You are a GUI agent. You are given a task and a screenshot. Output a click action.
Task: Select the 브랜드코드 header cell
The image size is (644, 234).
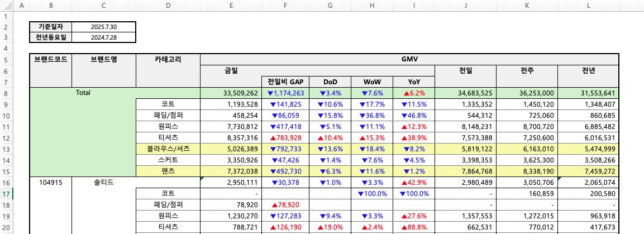click(51, 70)
